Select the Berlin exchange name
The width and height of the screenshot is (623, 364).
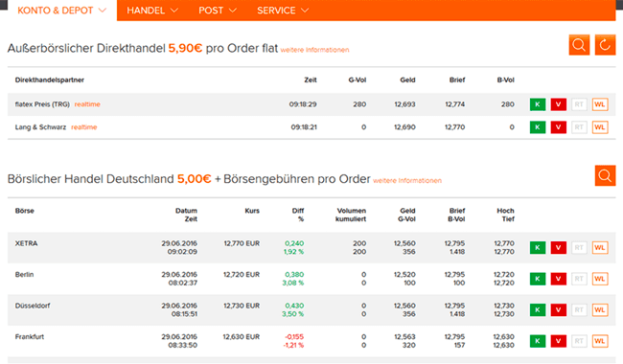(24, 275)
